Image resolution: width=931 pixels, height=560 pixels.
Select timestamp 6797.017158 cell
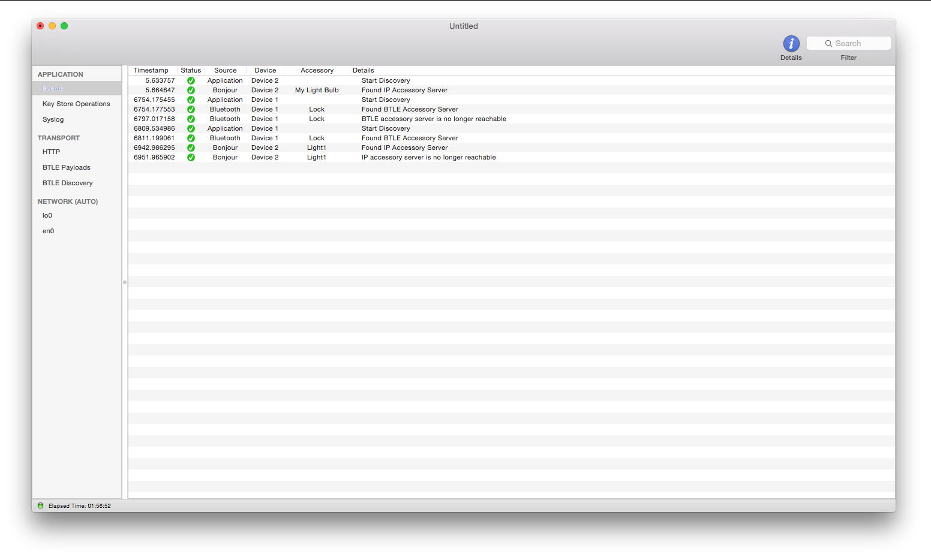[x=154, y=119]
